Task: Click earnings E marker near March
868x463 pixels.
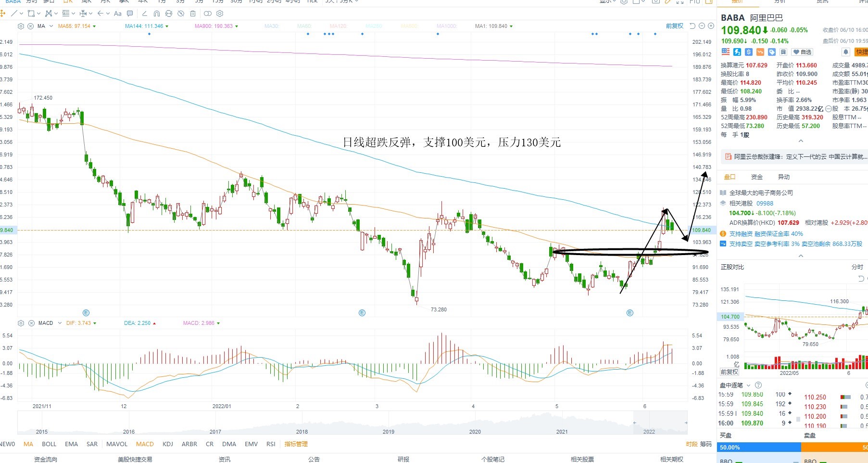Action: 362,313
